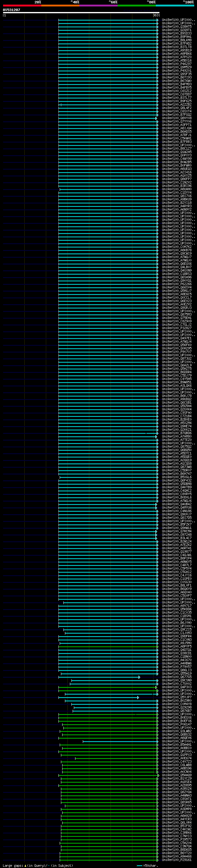Screen dimensions: 197x868
Task: Select the UniRef100_B4FMD3 label
Action: 177,84
